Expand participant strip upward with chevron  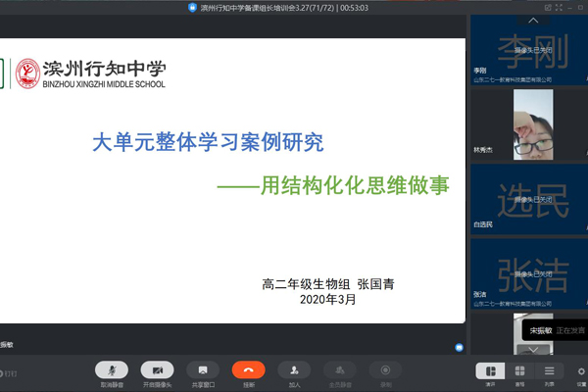pos(533,21)
